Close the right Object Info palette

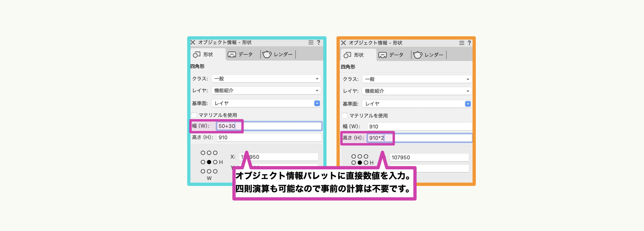click(x=343, y=43)
